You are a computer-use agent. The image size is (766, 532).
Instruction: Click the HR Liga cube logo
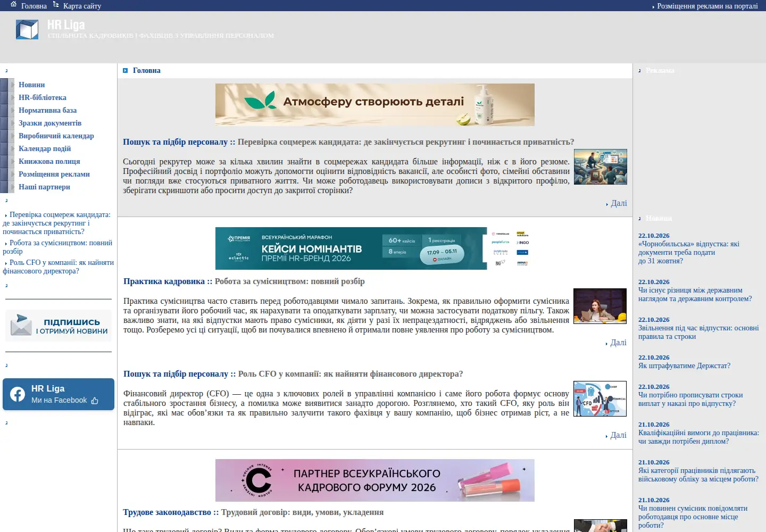(27, 30)
